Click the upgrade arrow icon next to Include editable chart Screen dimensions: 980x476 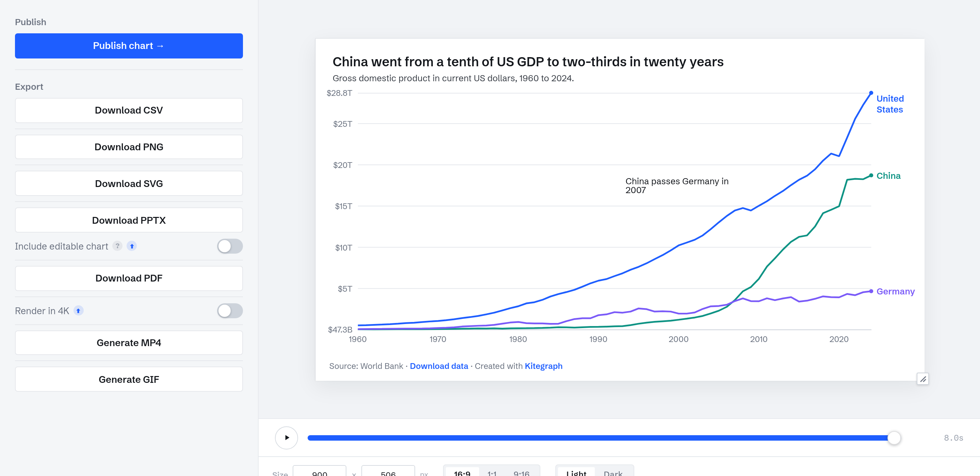tap(132, 246)
